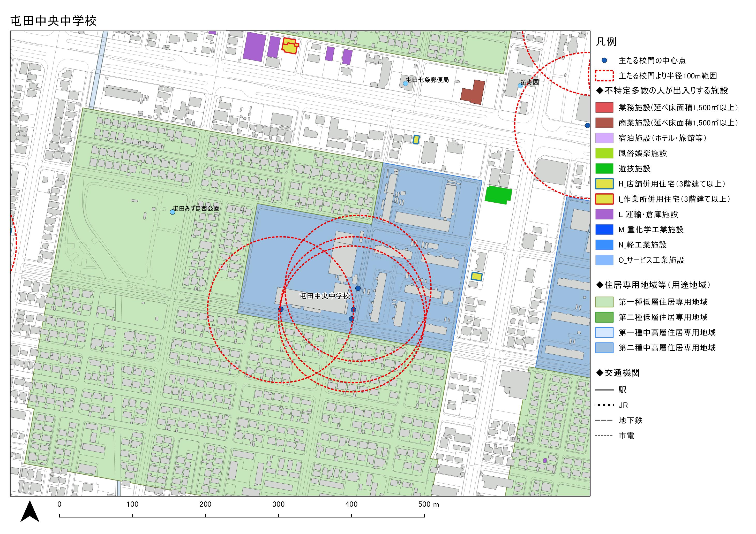Viewport: 756px width, 534px height.
Task: Click the 第二種低層住居専用地域 swatch
Action: pos(604,317)
